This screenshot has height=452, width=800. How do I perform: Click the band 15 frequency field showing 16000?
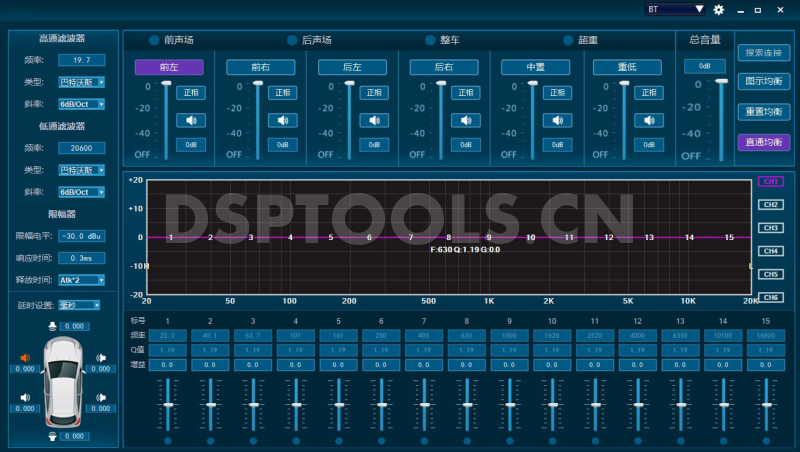coord(766,336)
